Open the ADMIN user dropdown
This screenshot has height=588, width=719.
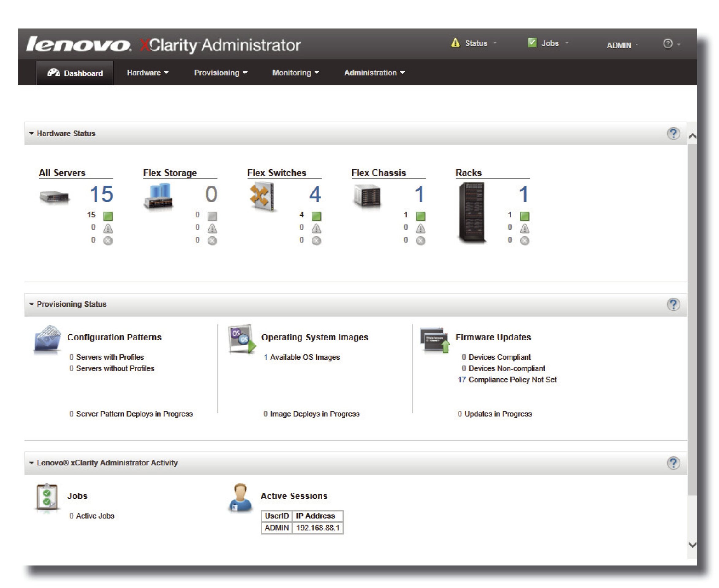622,45
